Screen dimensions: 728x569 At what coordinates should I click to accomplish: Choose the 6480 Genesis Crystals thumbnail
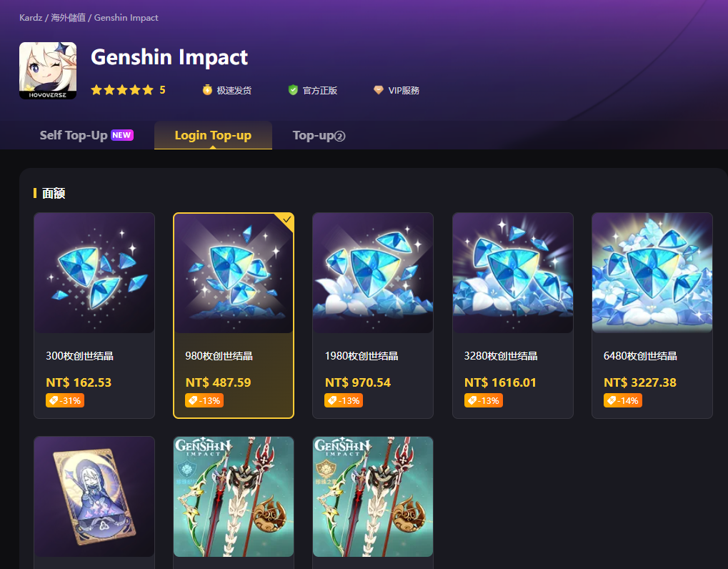[x=652, y=272]
